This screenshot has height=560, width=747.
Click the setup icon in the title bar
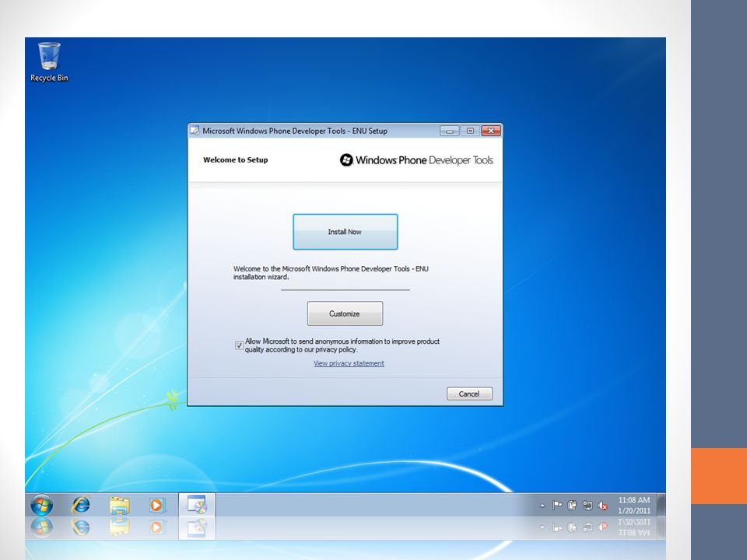click(x=195, y=131)
